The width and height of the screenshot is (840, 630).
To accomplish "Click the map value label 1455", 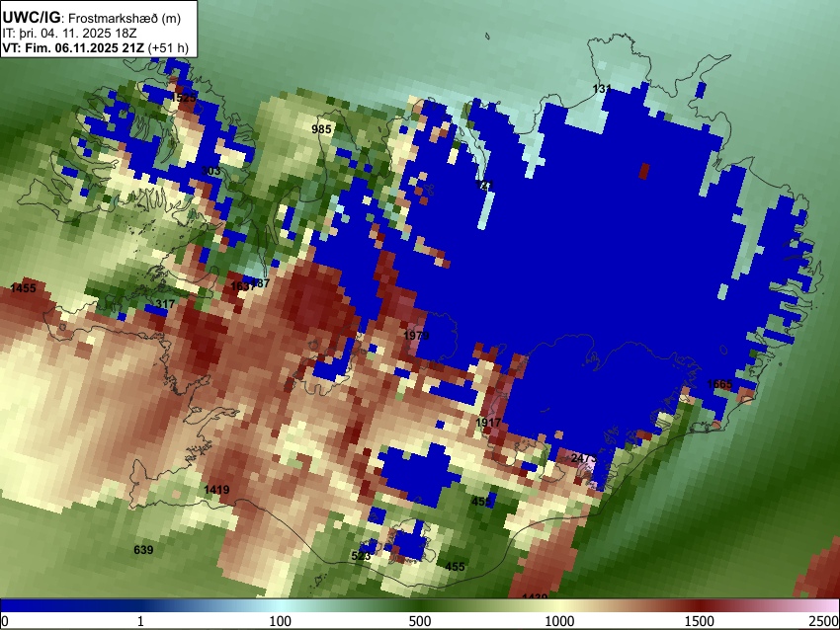I will (23, 288).
